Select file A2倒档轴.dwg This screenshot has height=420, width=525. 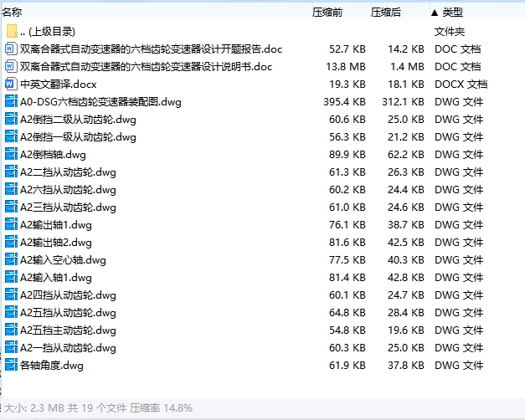(53, 154)
